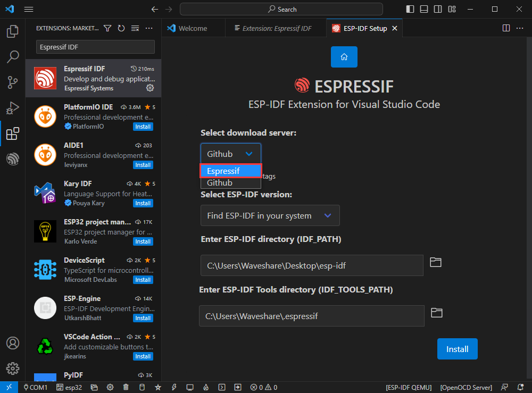Click the IDF_PATH directory text field
Image resolution: width=532 pixels, height=393 pixels.
(x=312, y=265)
